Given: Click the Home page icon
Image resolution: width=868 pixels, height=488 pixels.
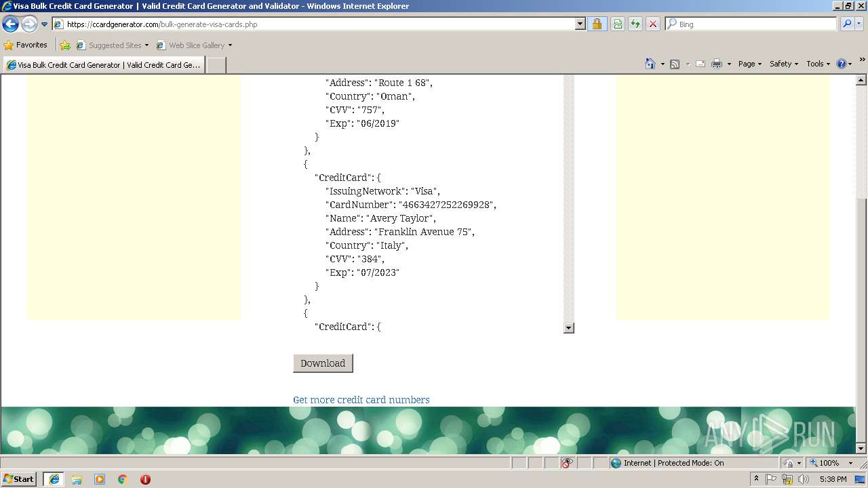Looking at the screenshot, I should (x=650, y=64).
